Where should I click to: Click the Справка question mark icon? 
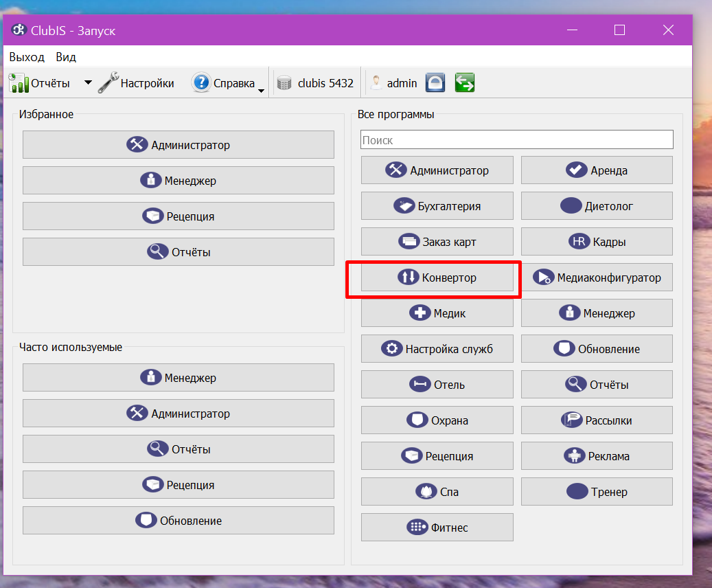click(x=200, y=82)
